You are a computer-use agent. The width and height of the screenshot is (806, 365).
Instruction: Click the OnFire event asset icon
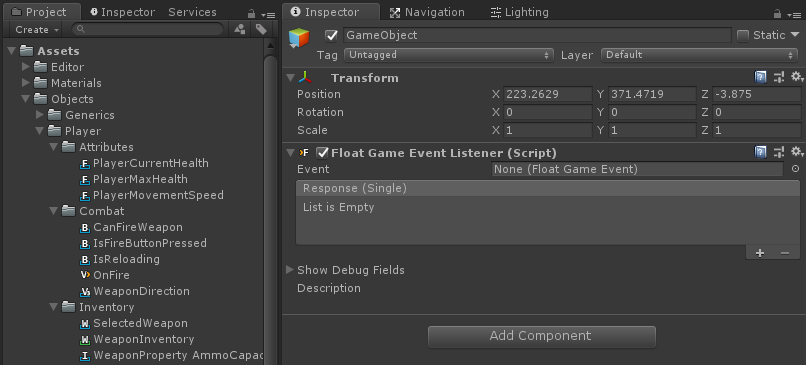85,275
